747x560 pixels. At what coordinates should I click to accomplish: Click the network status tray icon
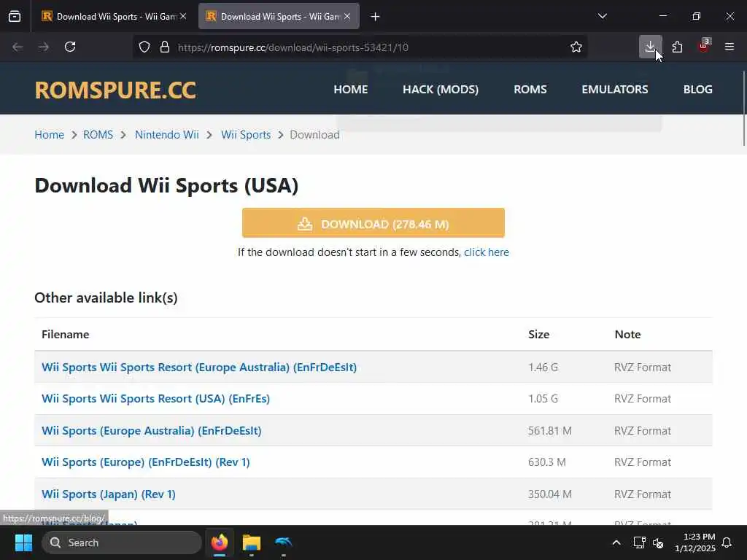[639, 542]
